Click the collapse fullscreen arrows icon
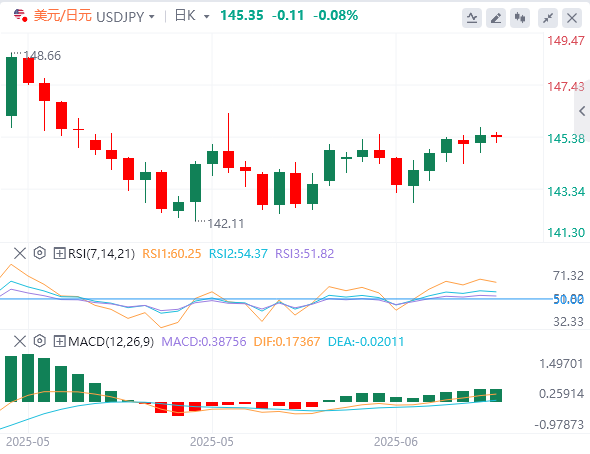 click(x=548, y=18)
